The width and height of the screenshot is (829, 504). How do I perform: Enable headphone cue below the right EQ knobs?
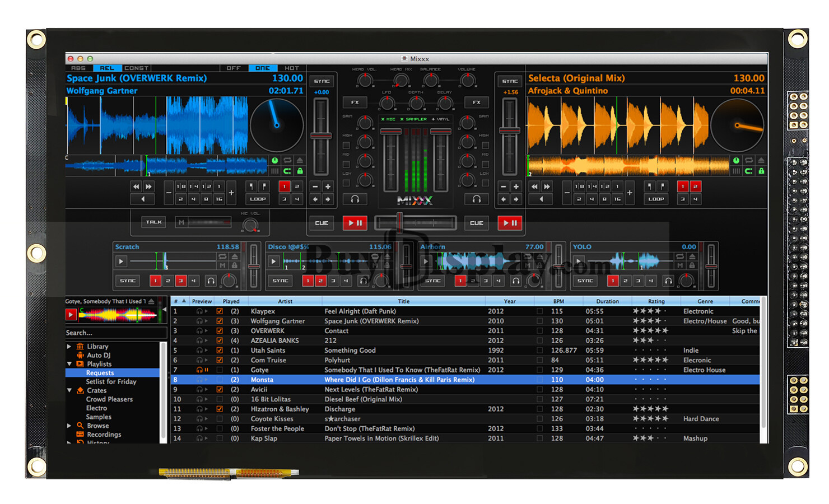click(476, 199)
